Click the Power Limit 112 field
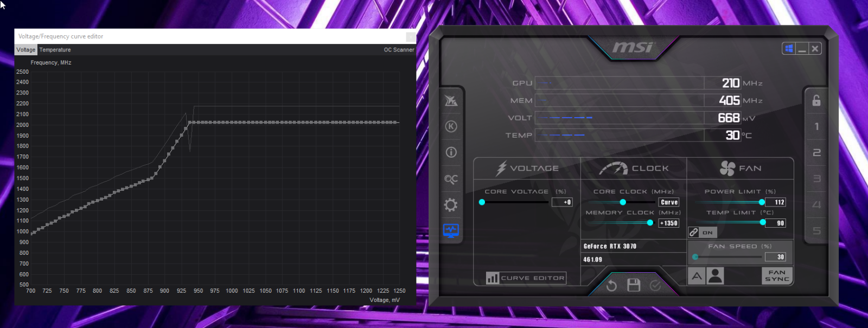 tap(775, 202)
